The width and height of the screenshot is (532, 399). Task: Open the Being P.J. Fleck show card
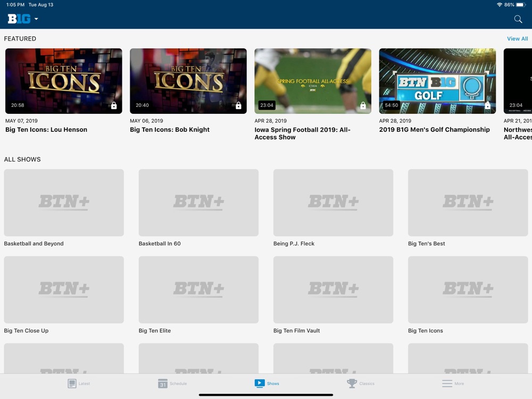pyautogui.click(x=333, y=203)
